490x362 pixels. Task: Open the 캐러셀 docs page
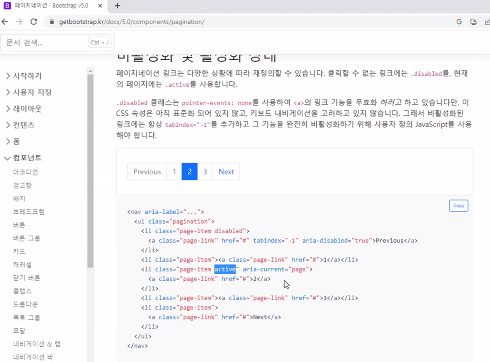point(22,265)
